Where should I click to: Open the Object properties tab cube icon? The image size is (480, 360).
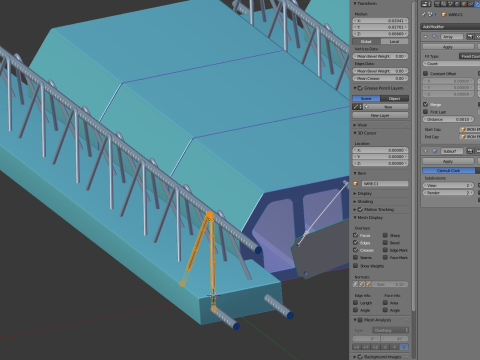[464, 4]
